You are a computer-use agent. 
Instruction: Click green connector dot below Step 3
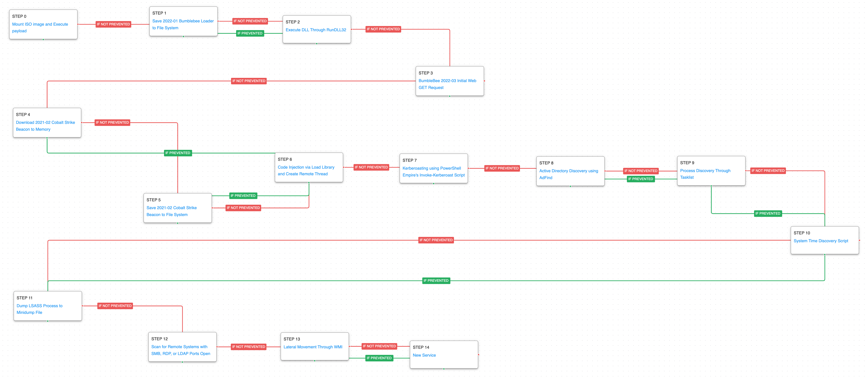tap(449, 96)
